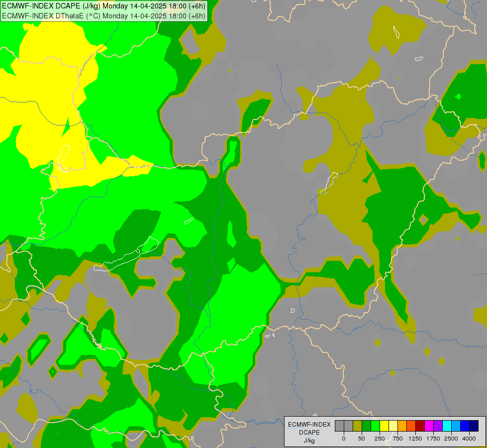Click the '1750' legend tick label

pyautogui.click(x=433, y=439)
